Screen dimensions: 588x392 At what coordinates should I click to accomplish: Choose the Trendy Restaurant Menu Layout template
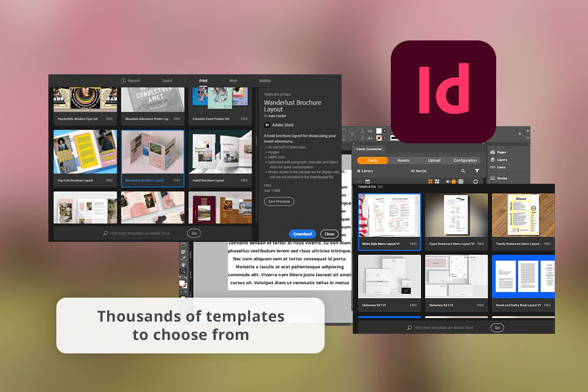pos(523,221)
